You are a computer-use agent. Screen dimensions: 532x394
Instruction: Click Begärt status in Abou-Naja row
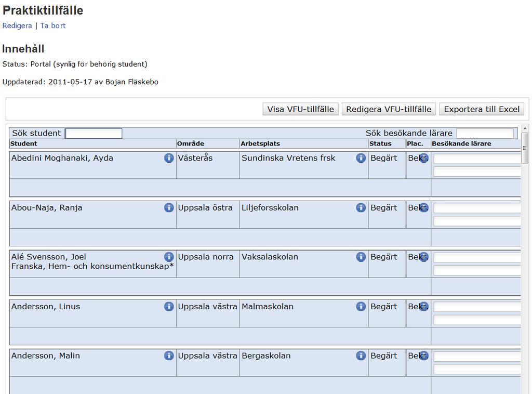tap(384, 208)
